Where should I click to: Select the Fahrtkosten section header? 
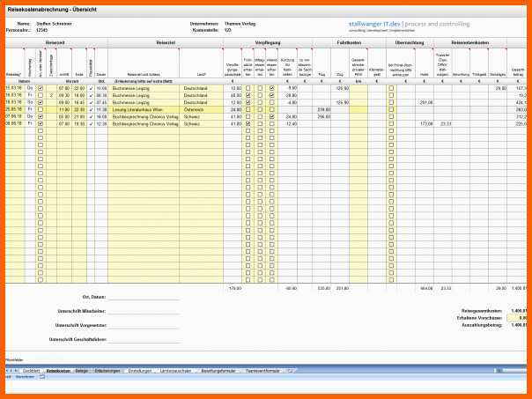349,43
